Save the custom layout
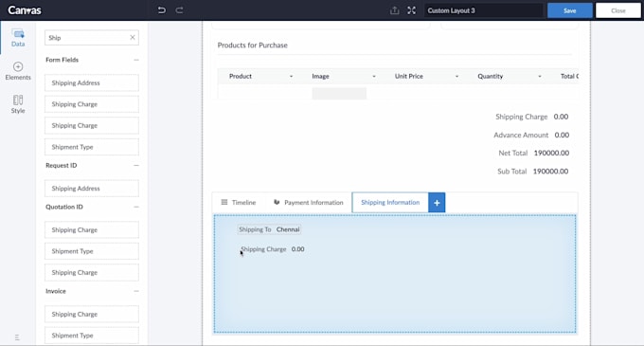Screen dimensions: 644x346 (x=570, y=10)
